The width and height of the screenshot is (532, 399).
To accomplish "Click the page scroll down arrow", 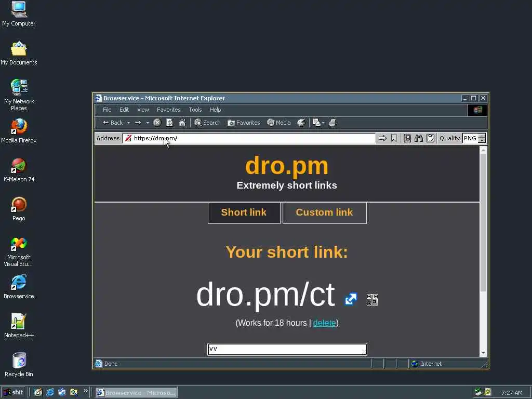I will (484, 353).
